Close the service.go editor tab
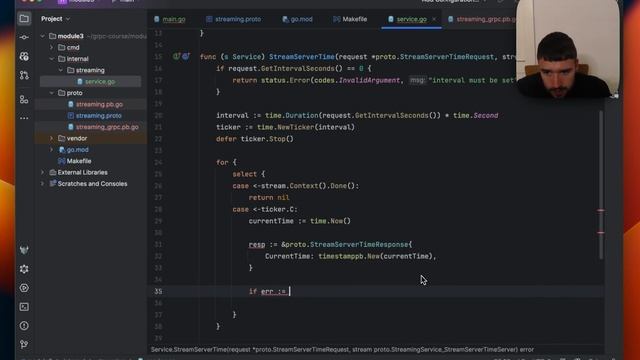 pyautogui.click(x=434, y=19)
